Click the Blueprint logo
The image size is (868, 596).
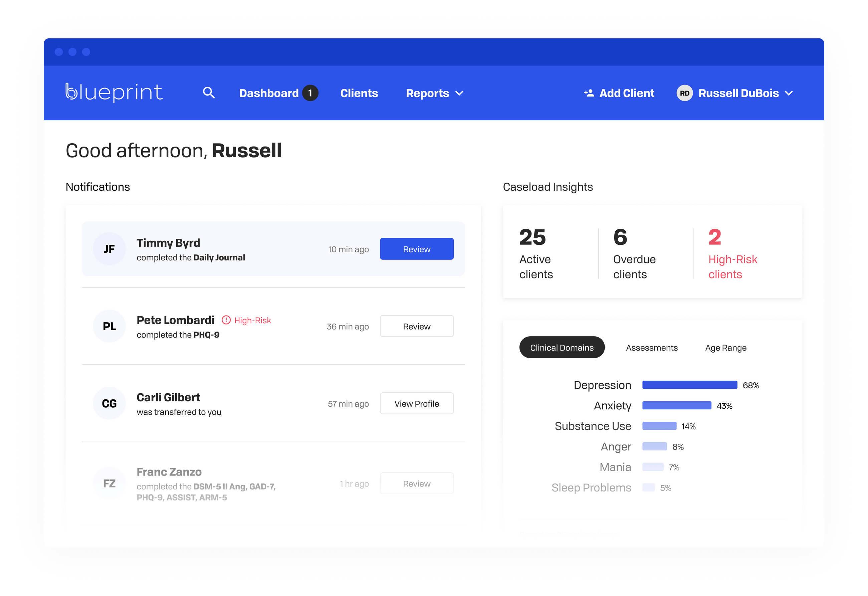(x=114, y=92)
